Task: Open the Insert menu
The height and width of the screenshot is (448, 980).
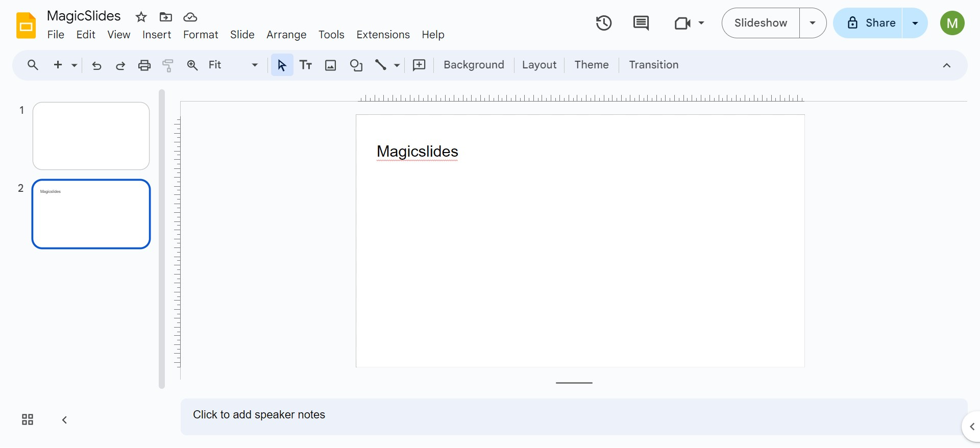Action: [156, 35]
